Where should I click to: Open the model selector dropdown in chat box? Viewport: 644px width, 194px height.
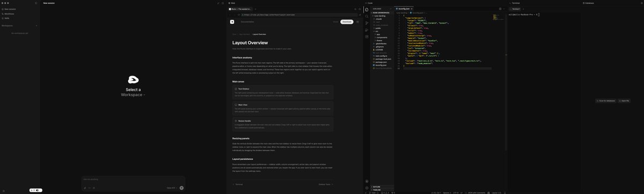pos(171,188)
